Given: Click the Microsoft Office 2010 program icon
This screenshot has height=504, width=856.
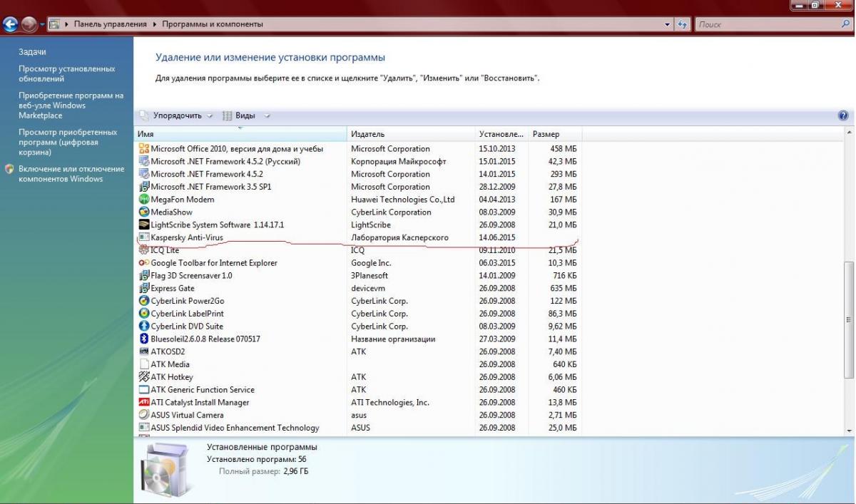Looking at the screenshot, I should point(144,149).
